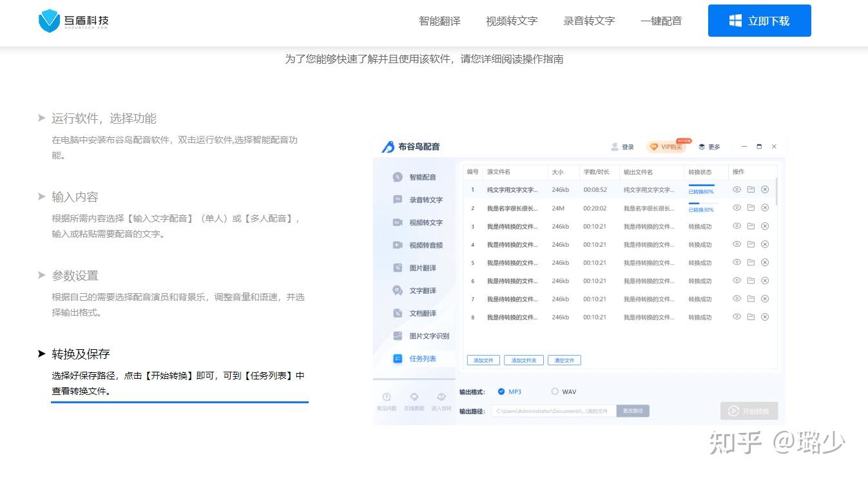The image size is (868, 478).
Task: Click the 24M size cell
Action: pos(558,208)
